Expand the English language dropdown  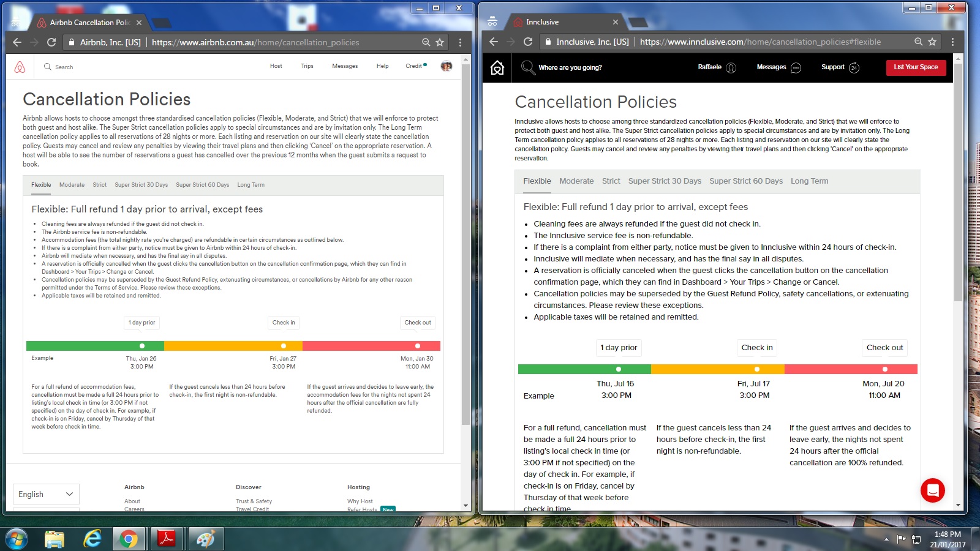(x=46, y=494)
